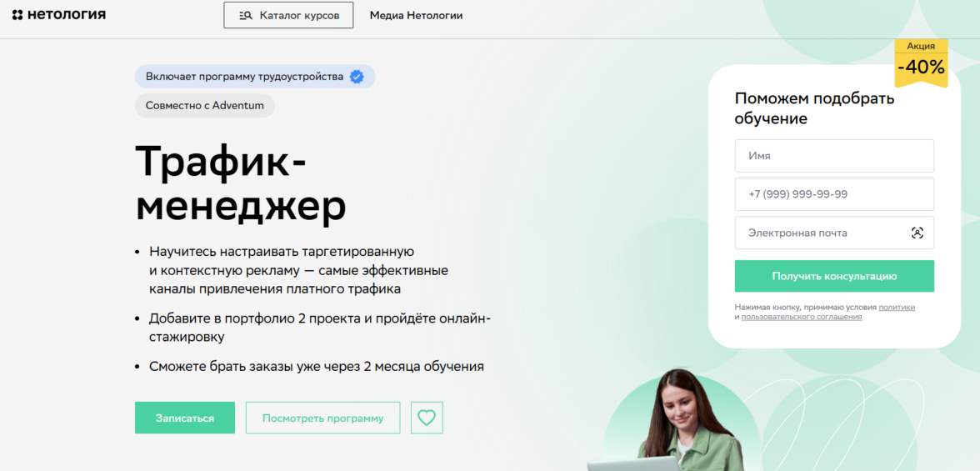Click the Поможем подобрать обучение title
The height and width of the screenshot is (471, 980).
click(815, 108)
